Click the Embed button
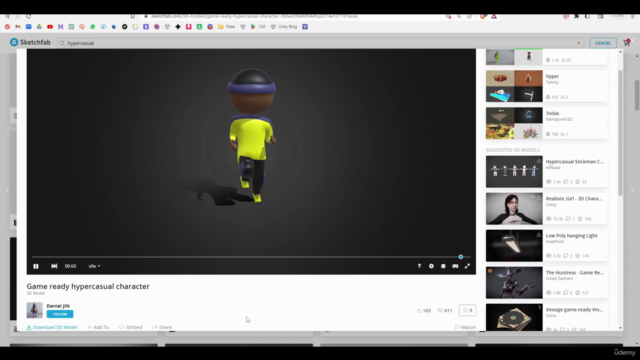Image resolution: width=640 pixels, height=360 pixels. (131, 327)
